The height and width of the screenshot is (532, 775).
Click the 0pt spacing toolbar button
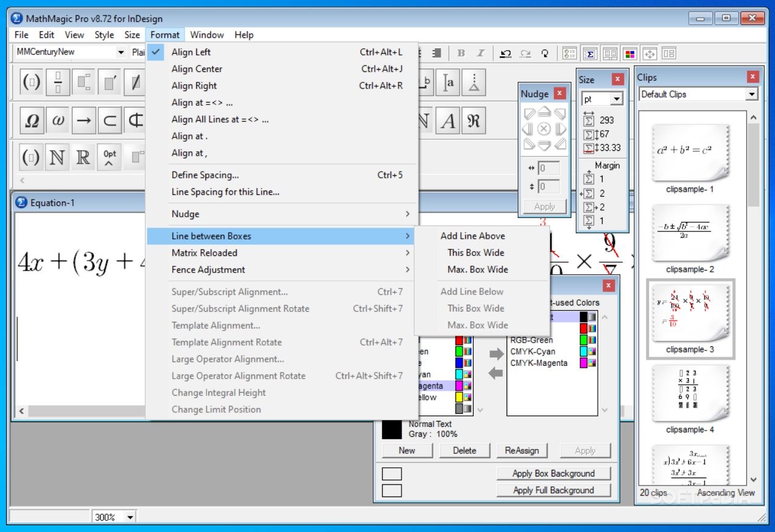pos(109,158)
